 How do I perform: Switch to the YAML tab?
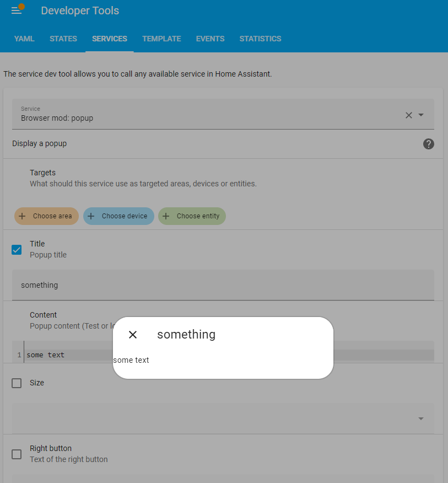click(x=24, y=39)
